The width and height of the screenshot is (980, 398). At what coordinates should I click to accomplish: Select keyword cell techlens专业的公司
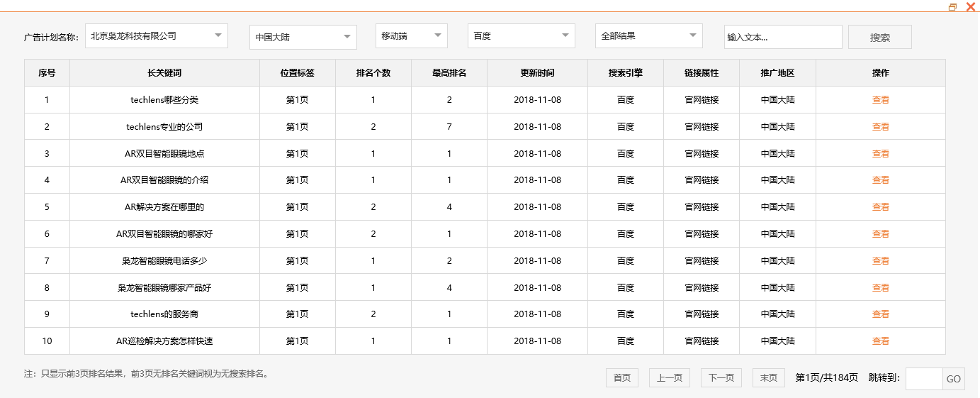(x=164, y=127)
